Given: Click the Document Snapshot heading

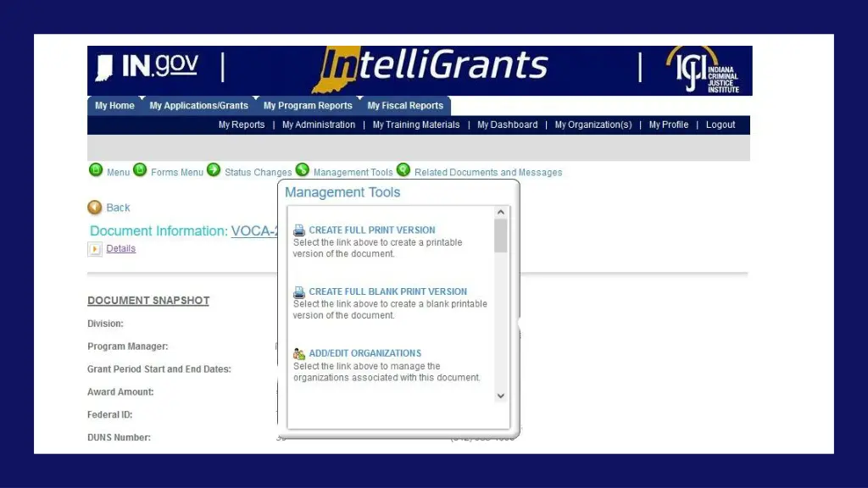Looking at the screenshot, I should [148, 301].
